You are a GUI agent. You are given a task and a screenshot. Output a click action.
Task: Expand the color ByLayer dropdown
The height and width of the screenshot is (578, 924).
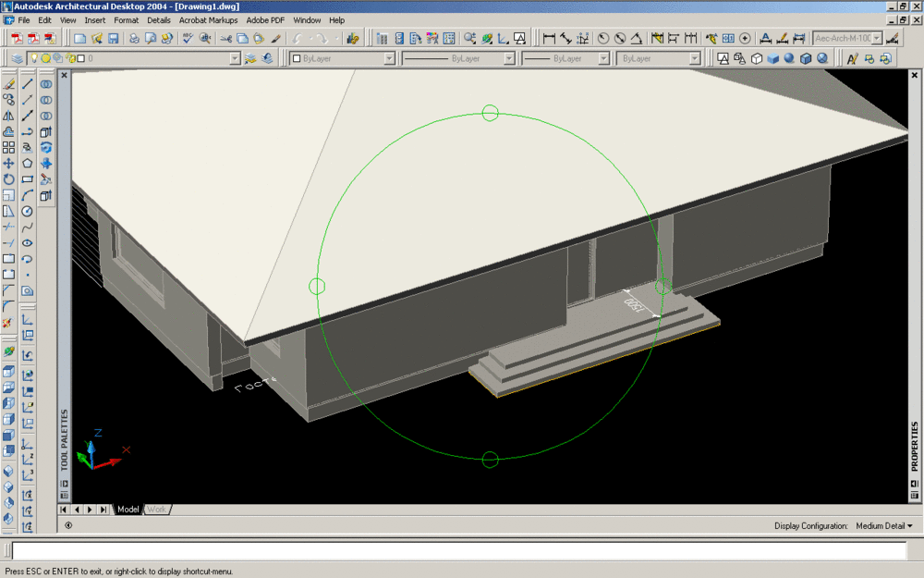(389, 58)
